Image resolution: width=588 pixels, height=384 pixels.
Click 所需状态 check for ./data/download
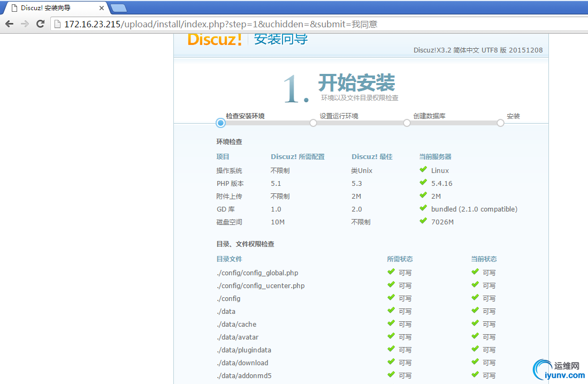391,362
